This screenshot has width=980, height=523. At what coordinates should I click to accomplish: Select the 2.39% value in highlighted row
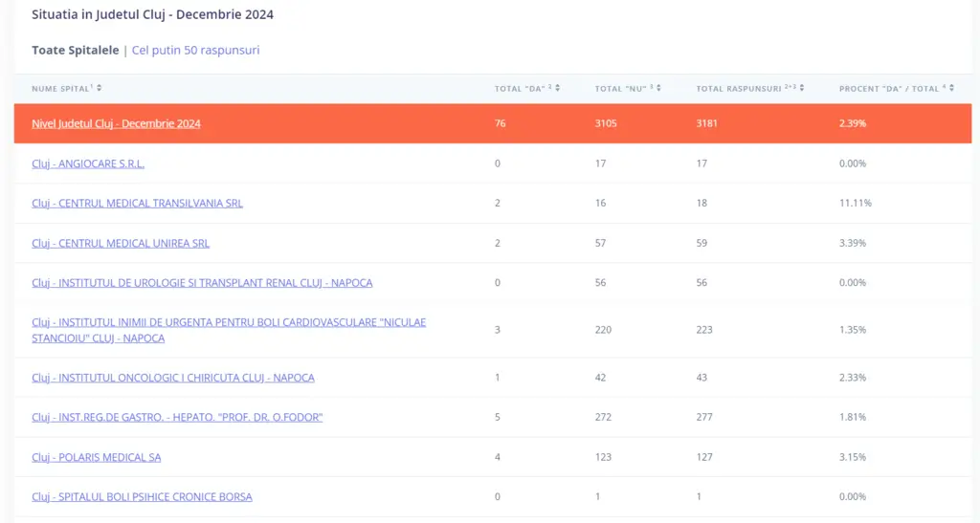[x=853, y=123]
